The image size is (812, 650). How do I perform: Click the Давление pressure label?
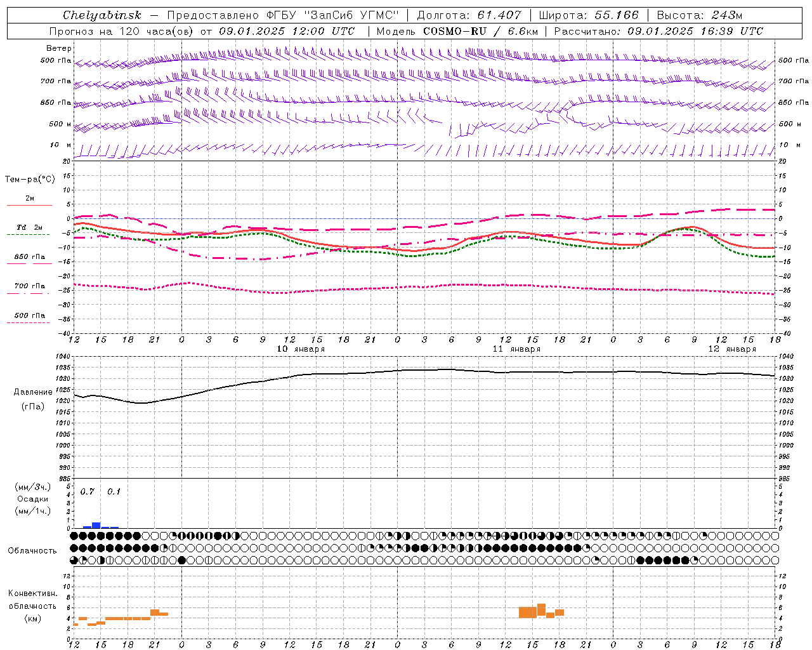pyautogui.click(x=33, y=392)
